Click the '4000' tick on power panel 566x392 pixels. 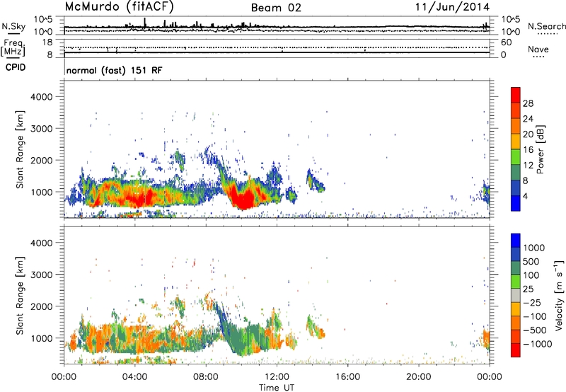pos(41,97)
